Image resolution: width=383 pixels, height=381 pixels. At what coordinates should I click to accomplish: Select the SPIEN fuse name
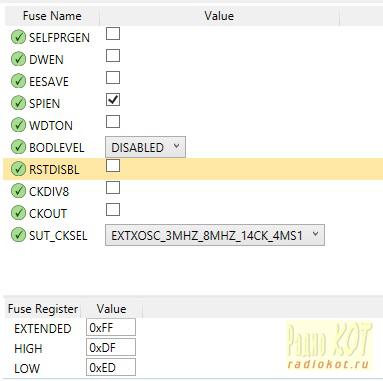45,104
